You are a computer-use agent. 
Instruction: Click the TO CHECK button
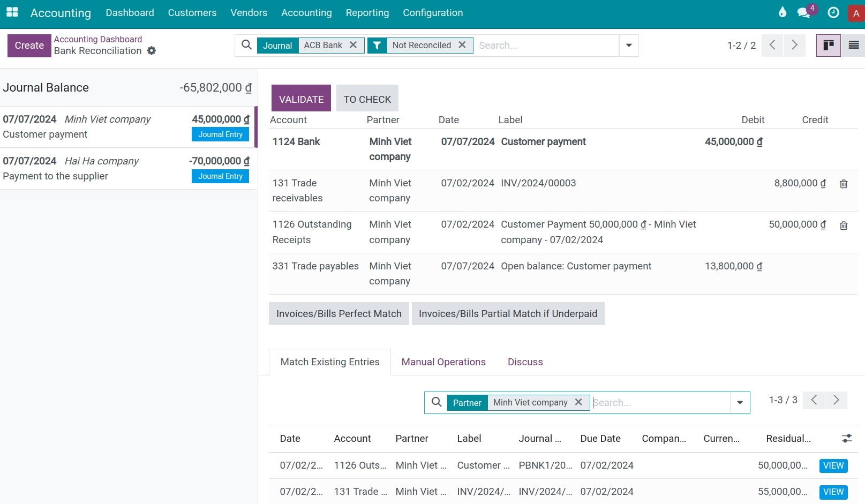(x=367, y=99)
